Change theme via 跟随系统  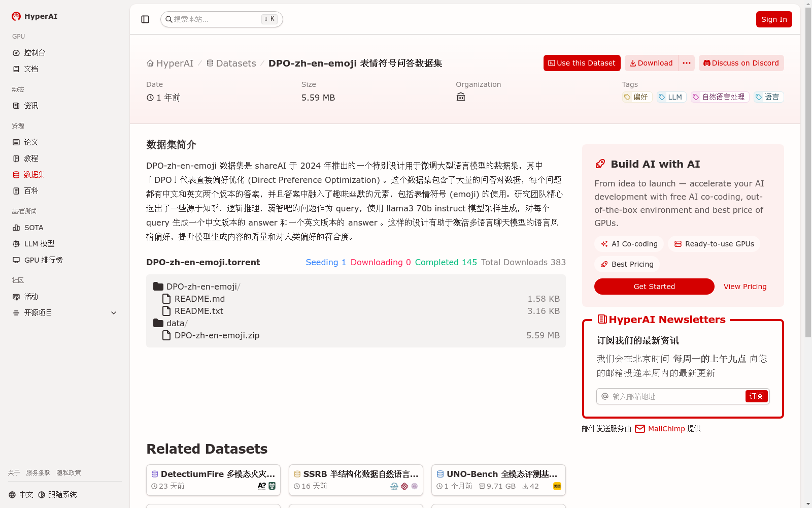click(x=57, y=495)
